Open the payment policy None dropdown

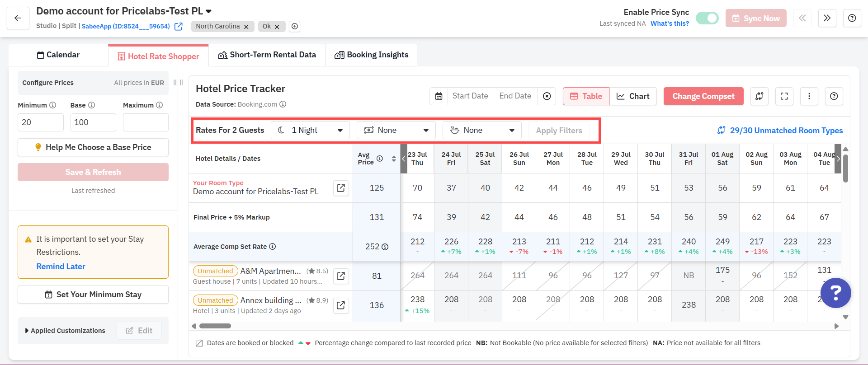pos(396,130)
